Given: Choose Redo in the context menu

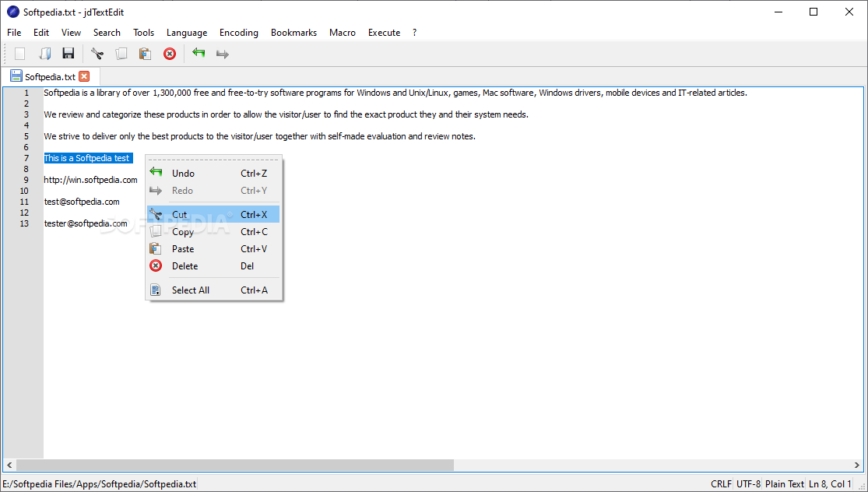Looking at the screenshot, I should click(213, 191).
